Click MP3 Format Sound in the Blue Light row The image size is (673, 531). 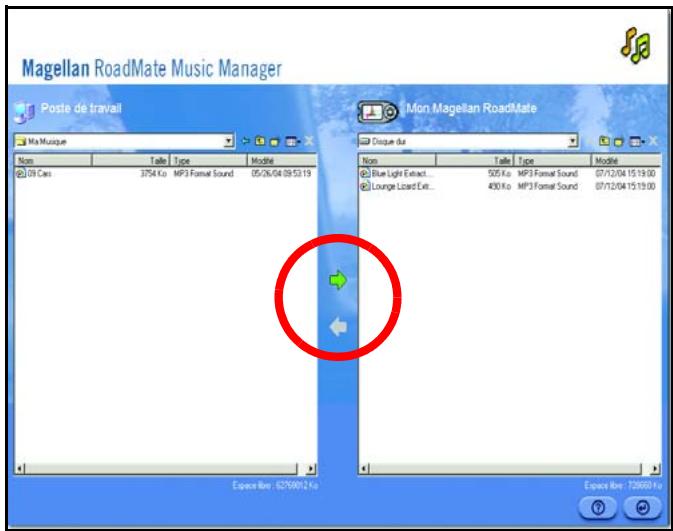pyautogui.click(x=548, y=173)
